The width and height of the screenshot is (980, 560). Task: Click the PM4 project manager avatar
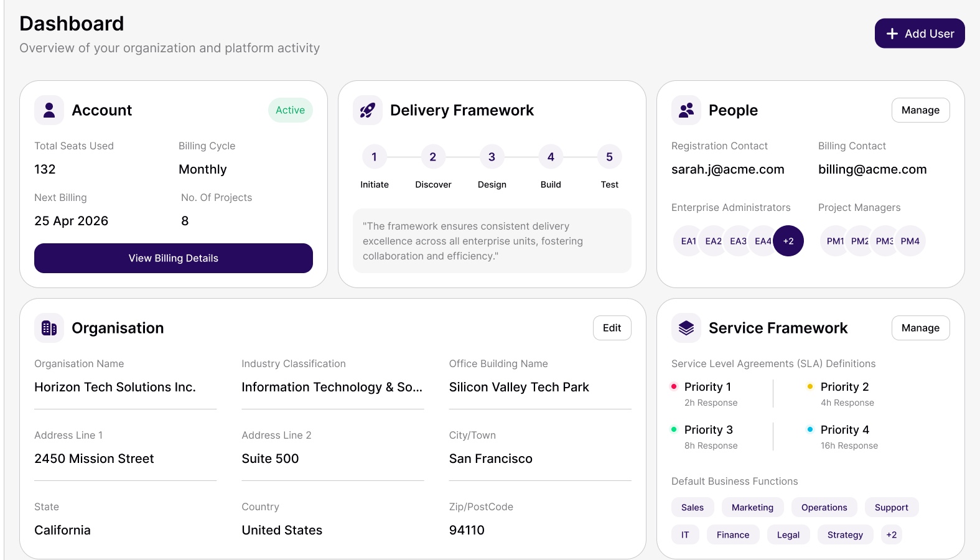(910, 241)
